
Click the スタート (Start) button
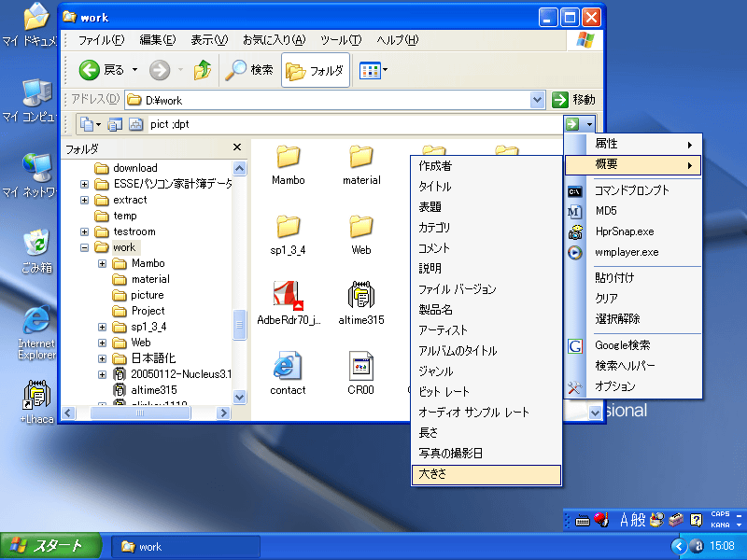[x=47, y=545]
